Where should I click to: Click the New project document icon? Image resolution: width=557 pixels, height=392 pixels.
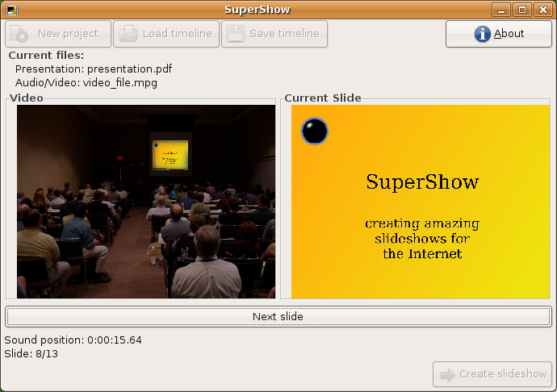pyautogui.click(x=20, y=34)
